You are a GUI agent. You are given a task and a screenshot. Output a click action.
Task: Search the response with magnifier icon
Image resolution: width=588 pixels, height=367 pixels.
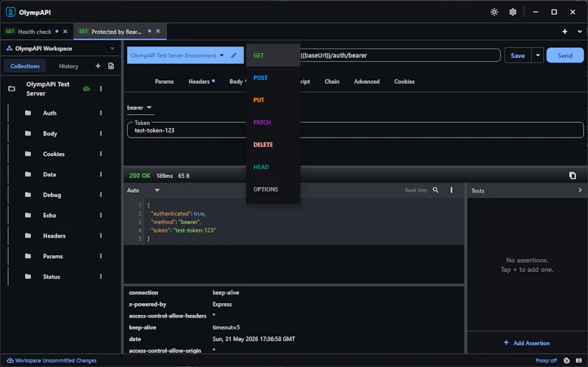coord(435,190)
